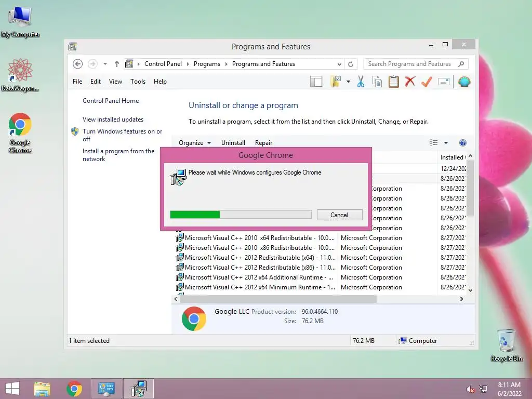The width and height of the screenshot is (532, 399).
Task: Open Turn Windows features on or off
Action: [122, 135]
